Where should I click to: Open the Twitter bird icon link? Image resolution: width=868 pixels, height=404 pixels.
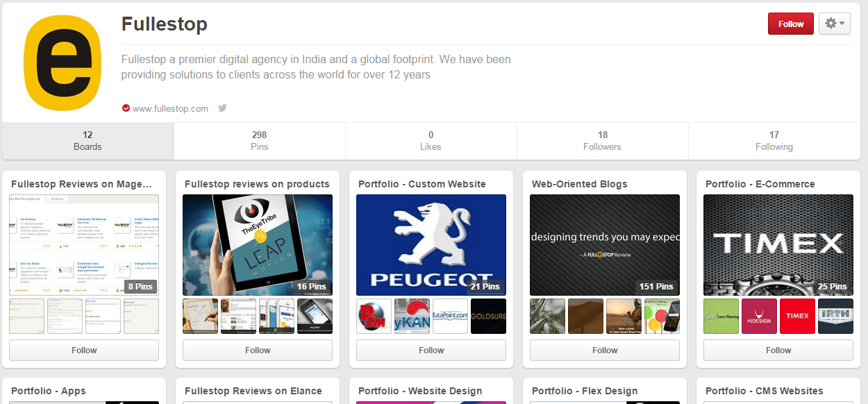[x=222, y=108]
